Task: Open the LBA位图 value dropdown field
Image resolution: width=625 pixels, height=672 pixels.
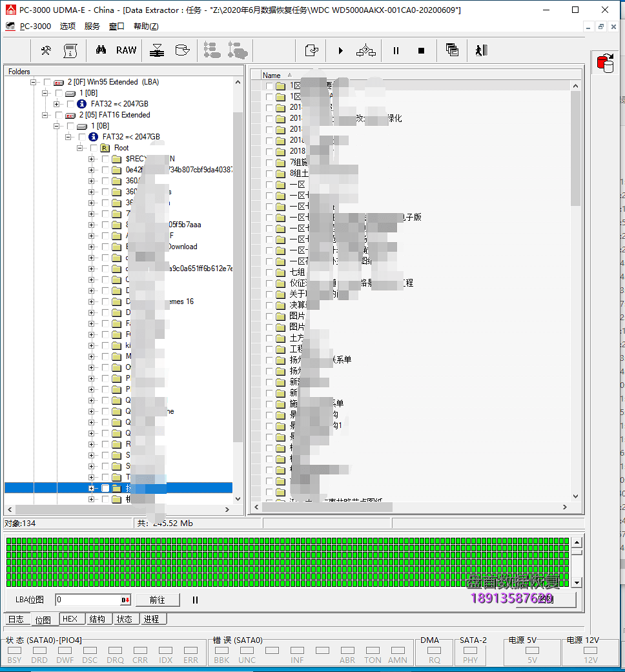Action: coord(93,600)
